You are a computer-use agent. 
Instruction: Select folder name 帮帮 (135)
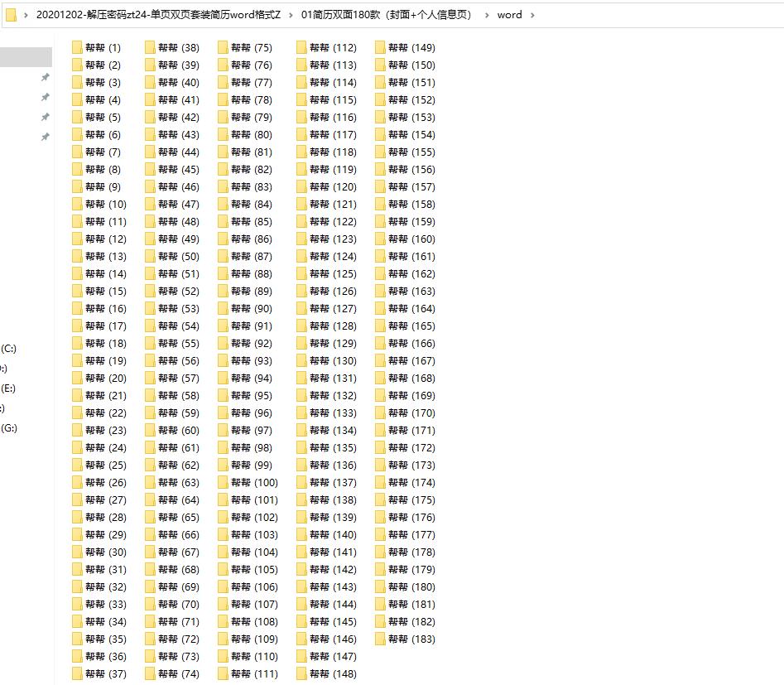(x=334, y=448)
